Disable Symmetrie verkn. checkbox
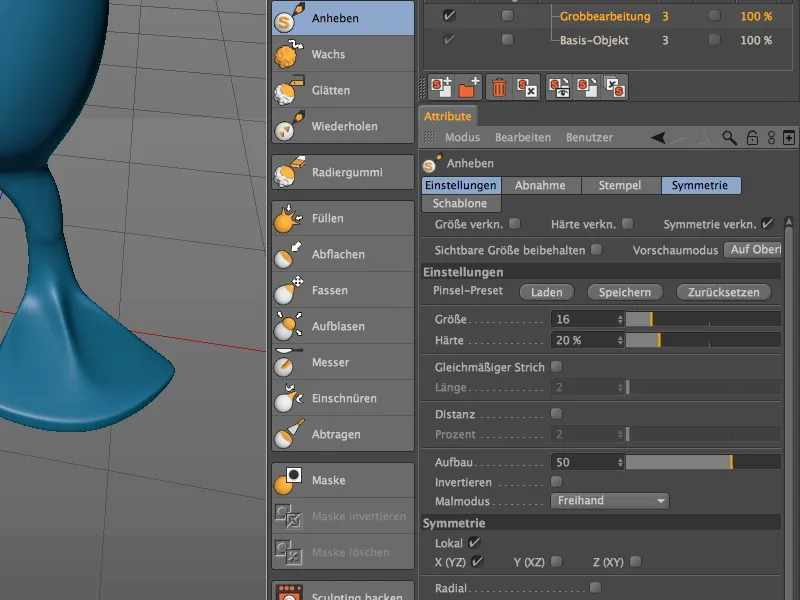The image size is (800, 600). coord(767,223)
